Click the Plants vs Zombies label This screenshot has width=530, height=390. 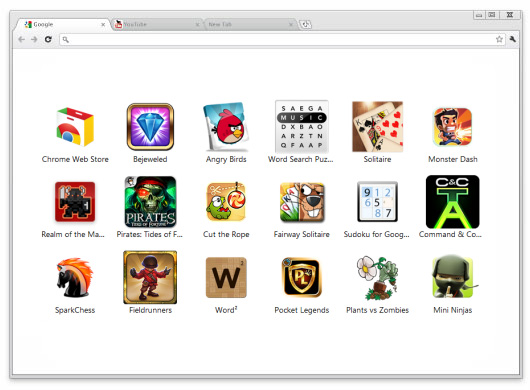point(377,310)
